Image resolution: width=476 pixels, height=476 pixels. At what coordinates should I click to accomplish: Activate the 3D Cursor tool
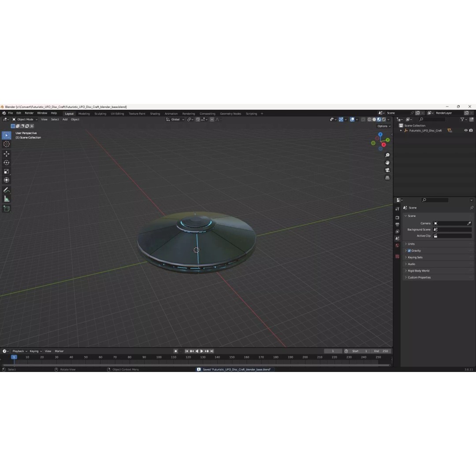coord(6,144)
